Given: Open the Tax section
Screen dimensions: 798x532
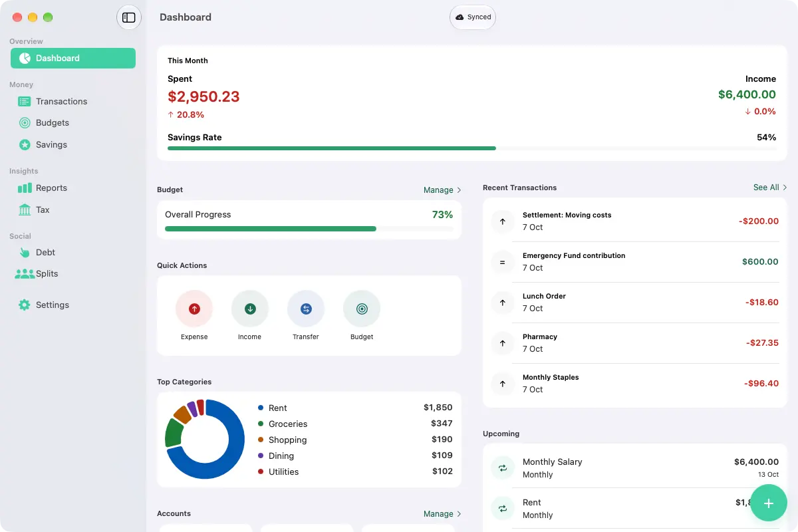Looking at the screenshot, I should pyautogui.click(x=73, y=209).
